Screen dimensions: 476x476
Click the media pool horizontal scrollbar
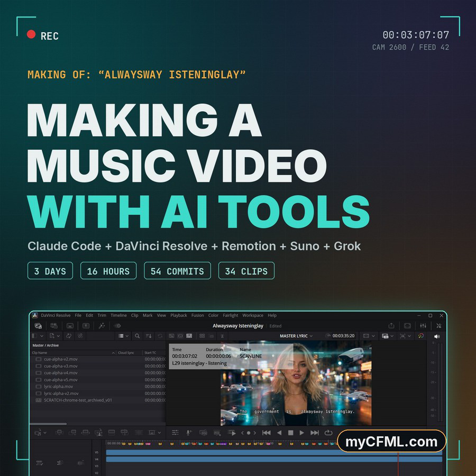[x=48, y=424]
